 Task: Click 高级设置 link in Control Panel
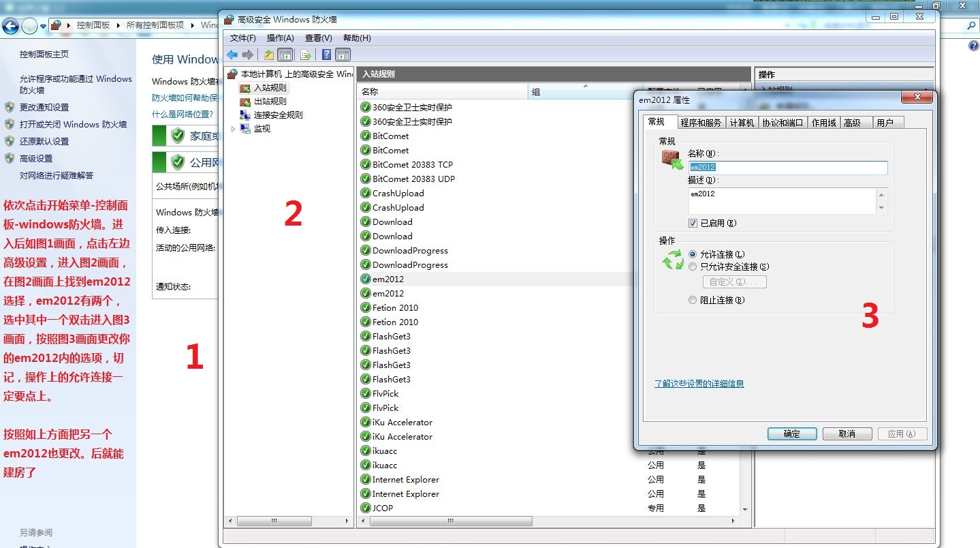pyautogui.click(x=36, y=158)
